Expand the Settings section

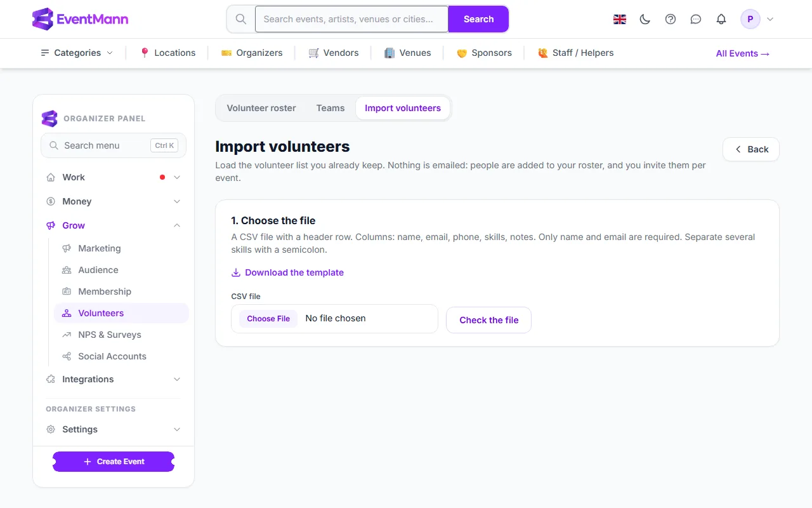tap(114, 429)
